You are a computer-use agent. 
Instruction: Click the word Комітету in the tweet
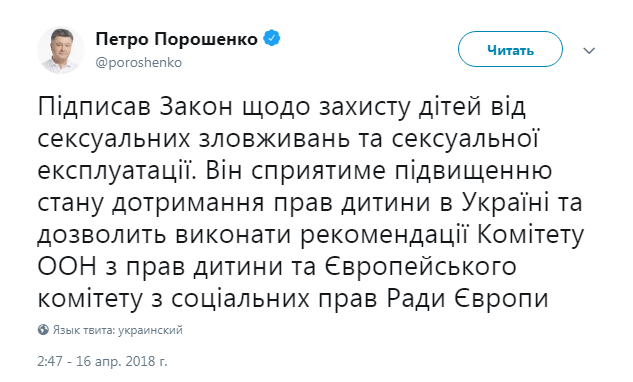530,235
